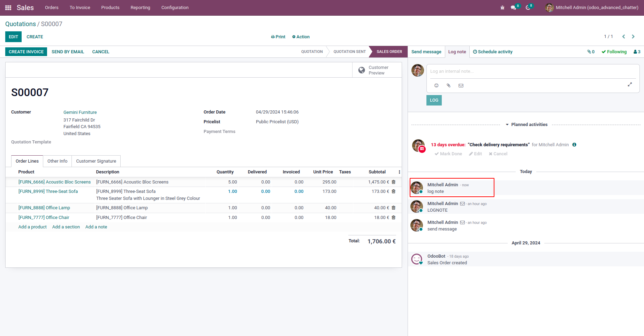Schedule a new activity
This screenshot has width=644, height=336.
tap(493, 52)
